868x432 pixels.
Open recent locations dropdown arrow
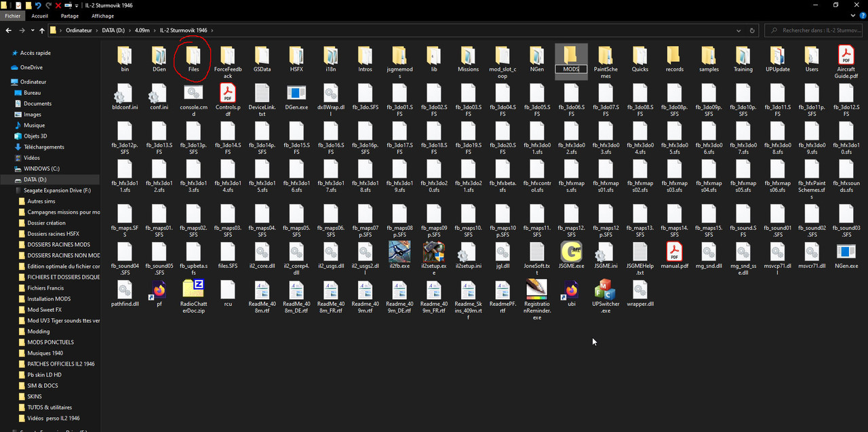tap(34, 31)
